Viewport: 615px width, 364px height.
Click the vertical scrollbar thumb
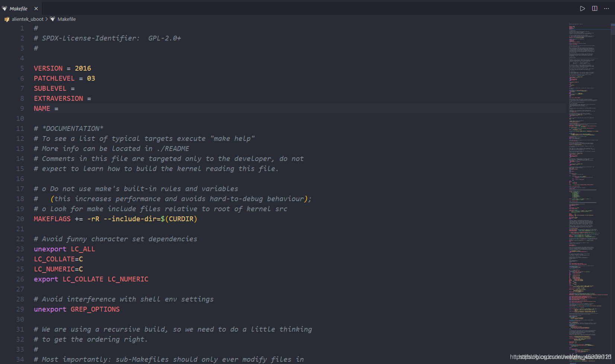click(x=613, y=29)
